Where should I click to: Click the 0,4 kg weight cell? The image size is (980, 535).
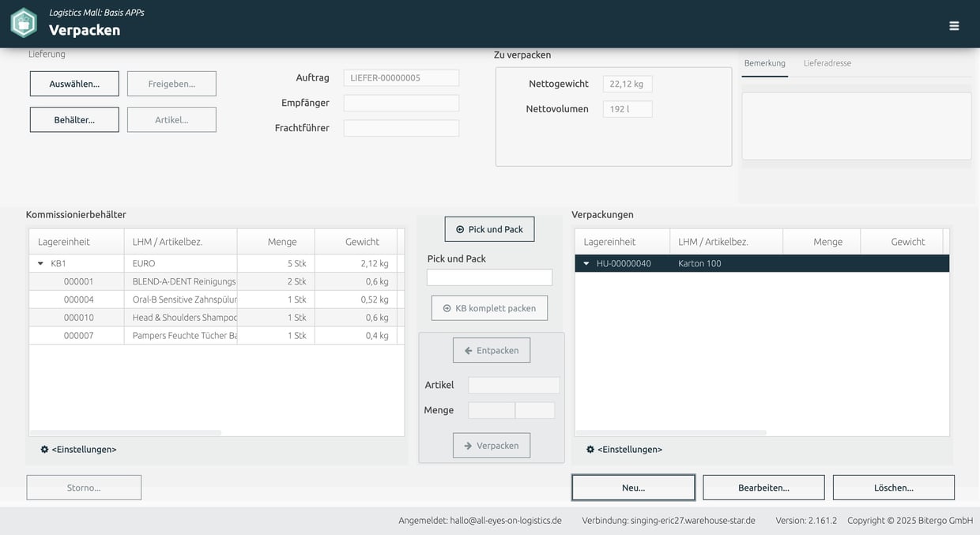(x=356, y=336)
